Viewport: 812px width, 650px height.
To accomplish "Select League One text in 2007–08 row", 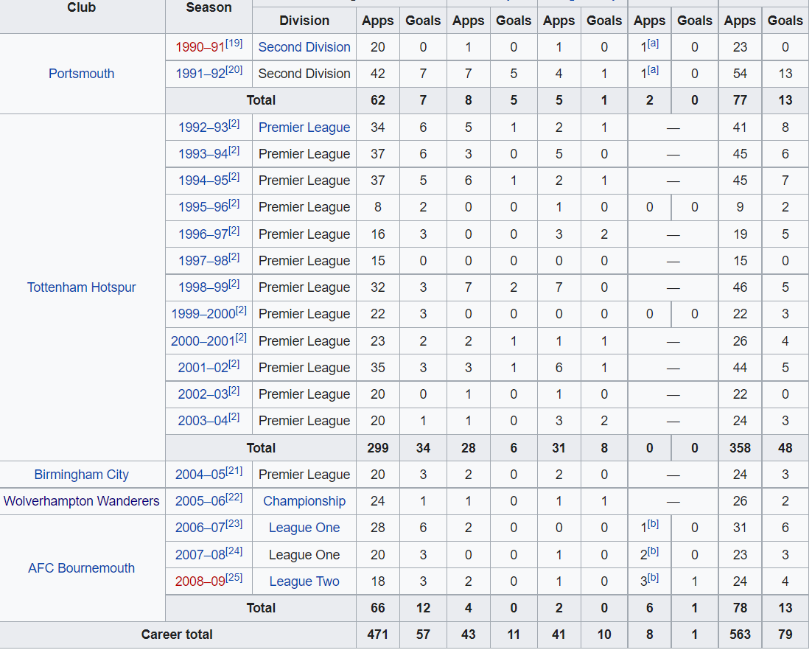I will [304, 555].
